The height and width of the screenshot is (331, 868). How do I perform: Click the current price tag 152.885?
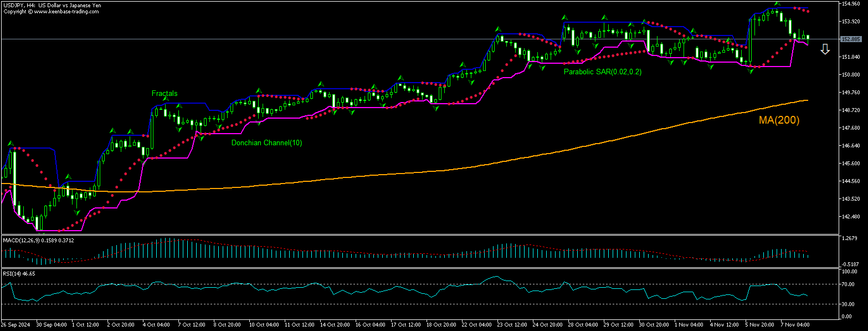click(x=850, y=39)
